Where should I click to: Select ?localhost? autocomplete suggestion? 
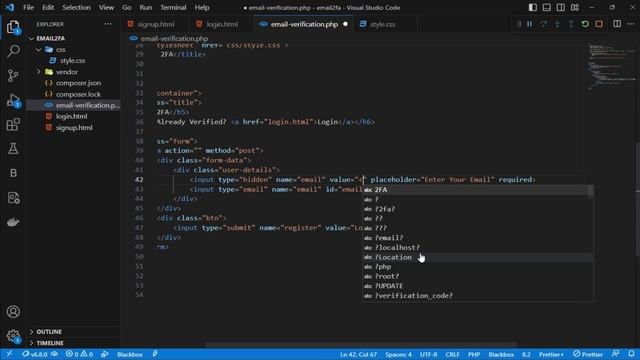[478, 247]
